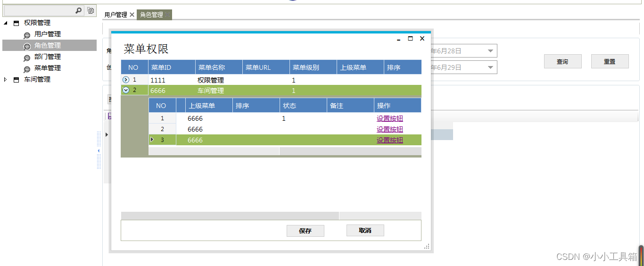
Task: Click the 保存 button
Action: tap(305, 231)
